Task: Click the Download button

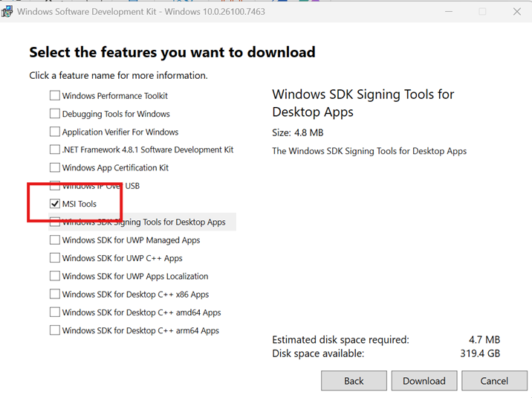Action: (x=424, y=381)
